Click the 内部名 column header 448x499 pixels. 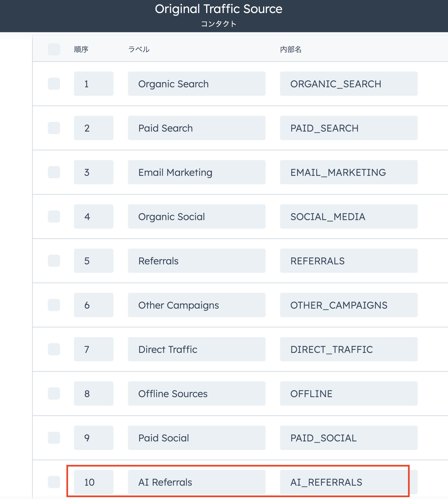[291, 49]
